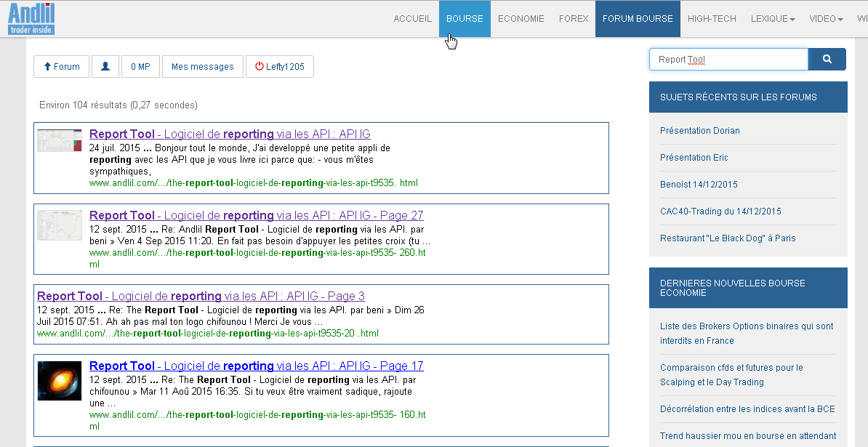The height and width of the screenshot is (447, 868).
Task: Open Décorrélation entre les indices article
Action: pyautogui.click(x=747, y=408)
